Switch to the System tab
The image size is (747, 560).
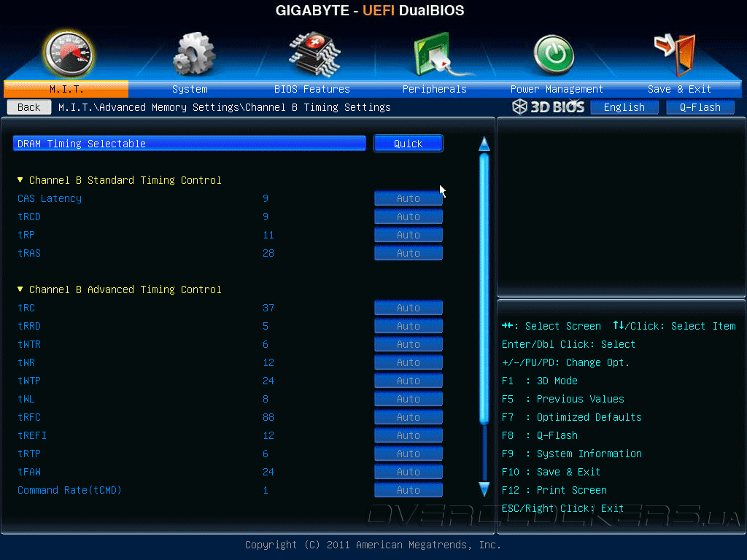(x=190, y=89)
